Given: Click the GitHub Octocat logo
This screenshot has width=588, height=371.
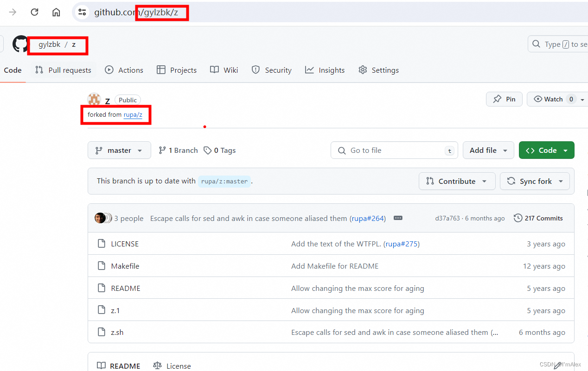Looking at the screenshot, I should tap(20, 44).
